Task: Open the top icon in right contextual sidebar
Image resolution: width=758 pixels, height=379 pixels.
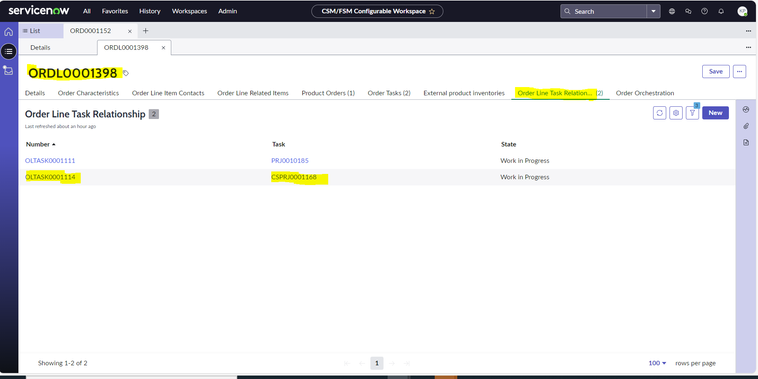Action: [x=746, y=109]
